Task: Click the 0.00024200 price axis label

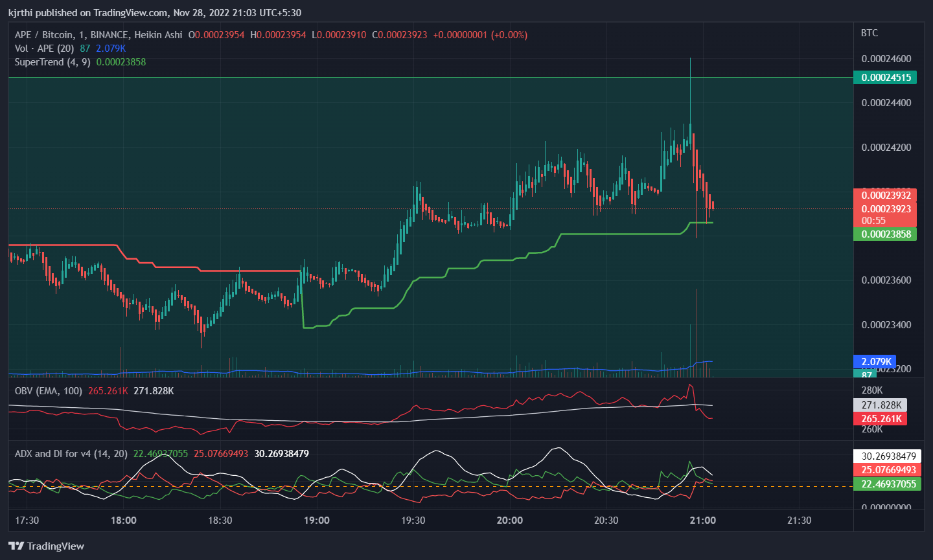Action: click(886, 148)
